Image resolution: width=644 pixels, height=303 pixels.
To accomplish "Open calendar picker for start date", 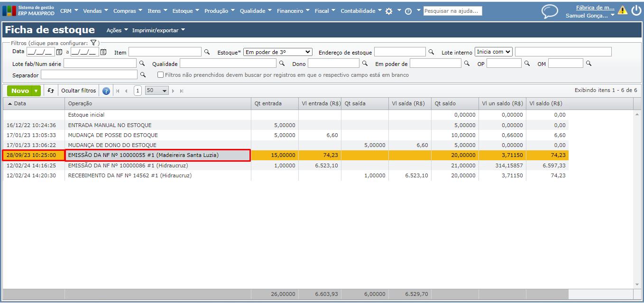I will coord(59,52).
